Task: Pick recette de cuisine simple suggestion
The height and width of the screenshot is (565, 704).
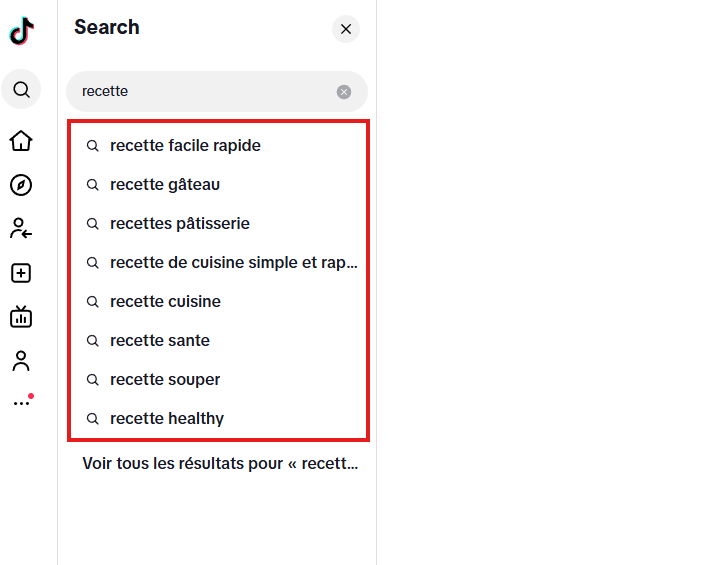Action: pyautogui.click(x=232, y=263)
